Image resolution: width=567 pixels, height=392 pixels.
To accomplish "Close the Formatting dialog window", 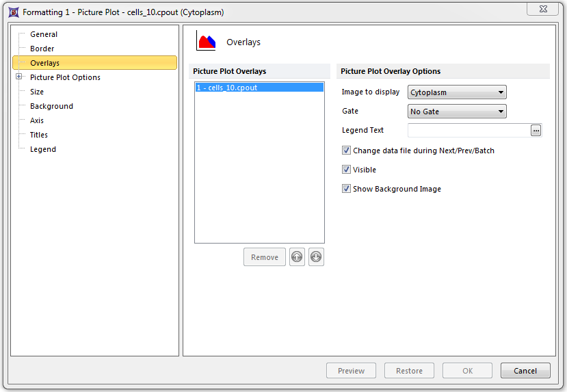I will (546, 9).
